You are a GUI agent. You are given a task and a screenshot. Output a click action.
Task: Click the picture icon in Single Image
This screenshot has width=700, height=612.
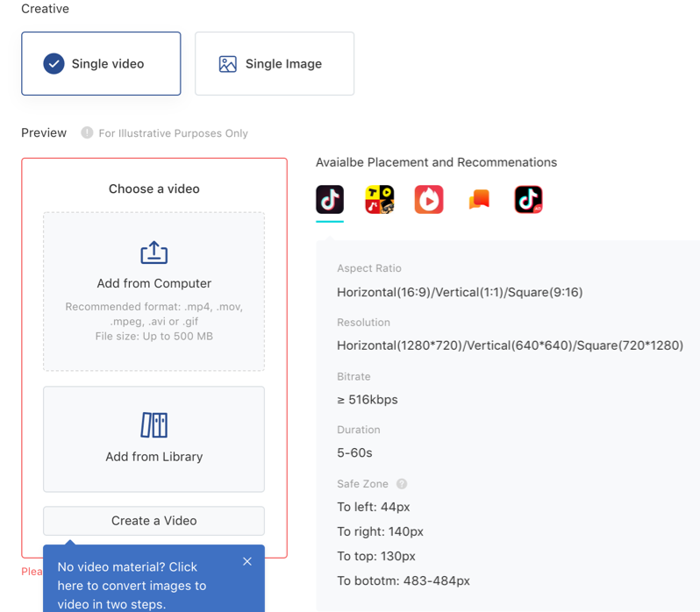[228, 64]
